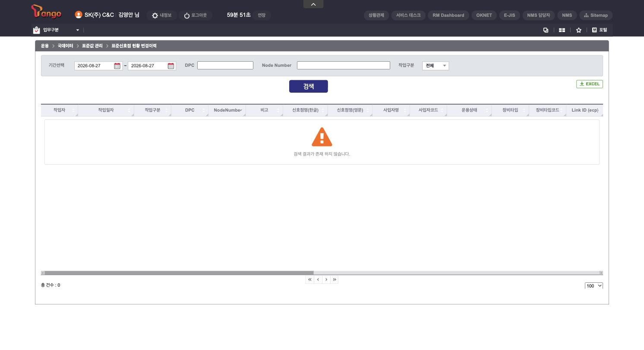The image size is (644, 350).
Task: Click the 총 건수 : 0 text
Action: point(51,285)
